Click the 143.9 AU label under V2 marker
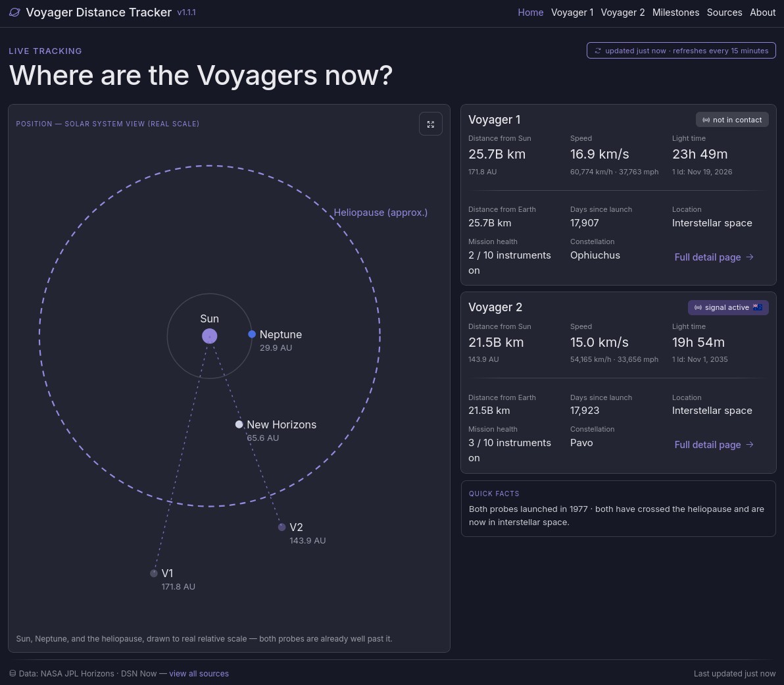This screenshot has height=685, width=784. (308, 540)
